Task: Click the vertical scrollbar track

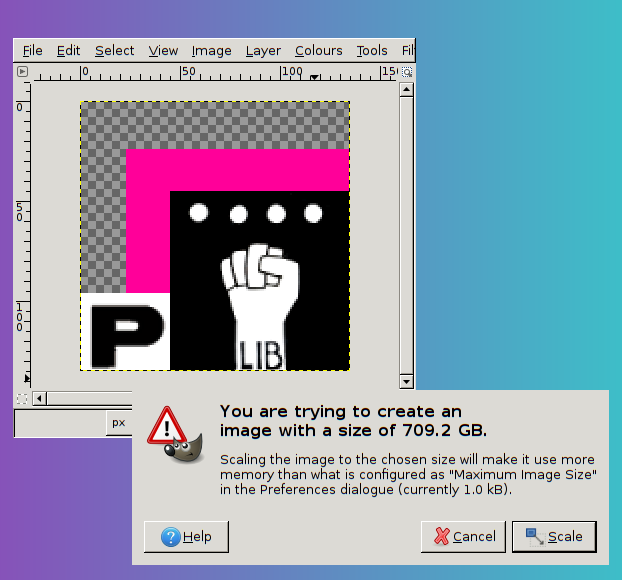Action: coord(406,236)
